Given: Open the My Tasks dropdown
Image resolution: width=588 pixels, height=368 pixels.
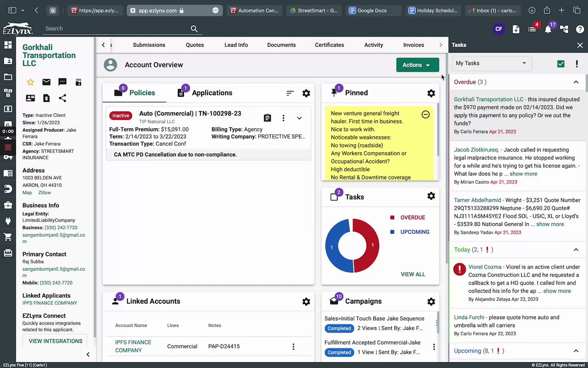Looking at the screenshot, I should [x=492, y=63].
